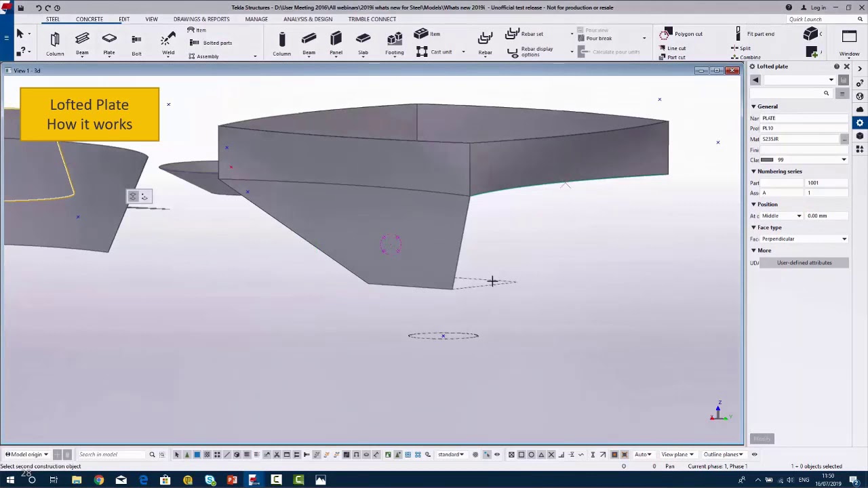Click the Rebar set tool

525,34
